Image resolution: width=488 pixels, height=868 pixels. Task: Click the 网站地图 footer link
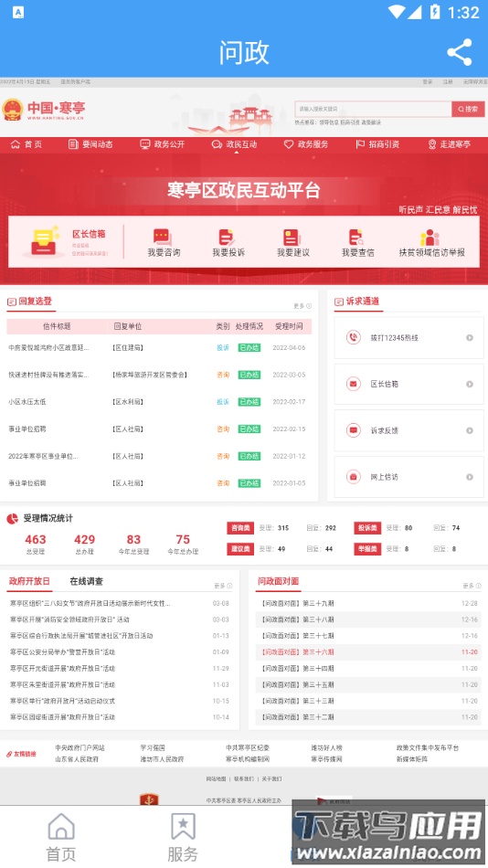(216, 778)
